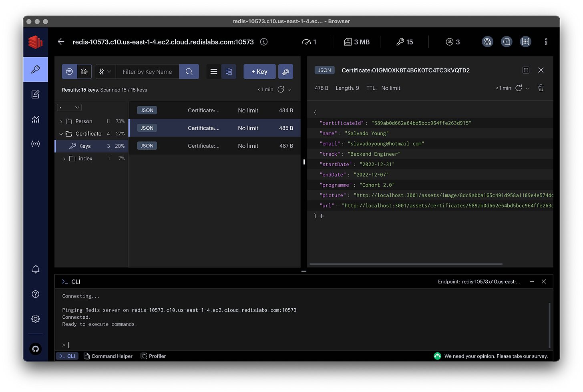Select the Certificate row sized 485 B

tap(215, 128)
